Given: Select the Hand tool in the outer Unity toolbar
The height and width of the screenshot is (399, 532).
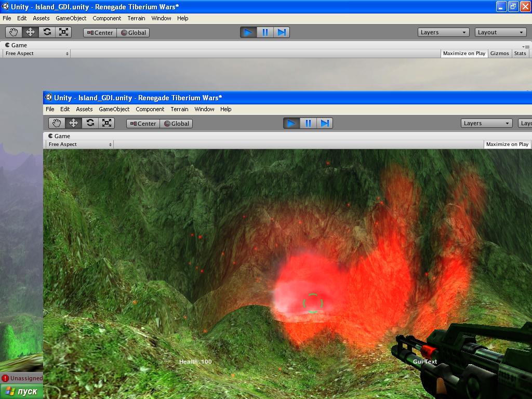Looking at the screenshot, I should pyautogui.click(x=14, y=32).
